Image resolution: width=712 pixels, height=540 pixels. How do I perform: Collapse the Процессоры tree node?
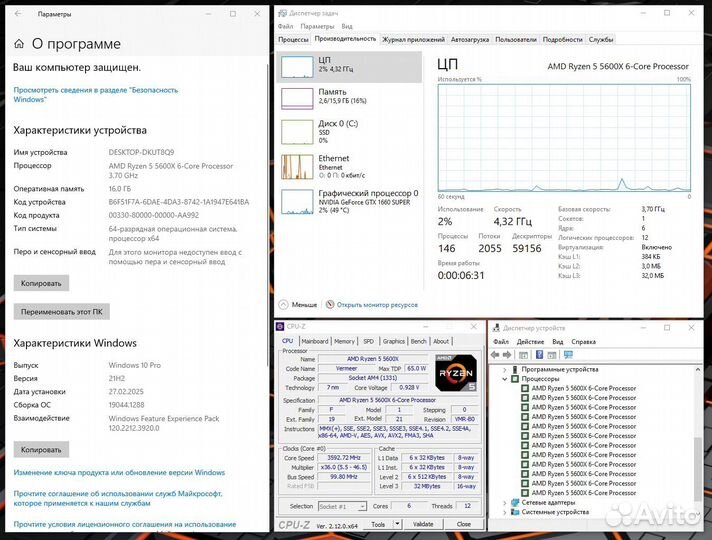504,379
